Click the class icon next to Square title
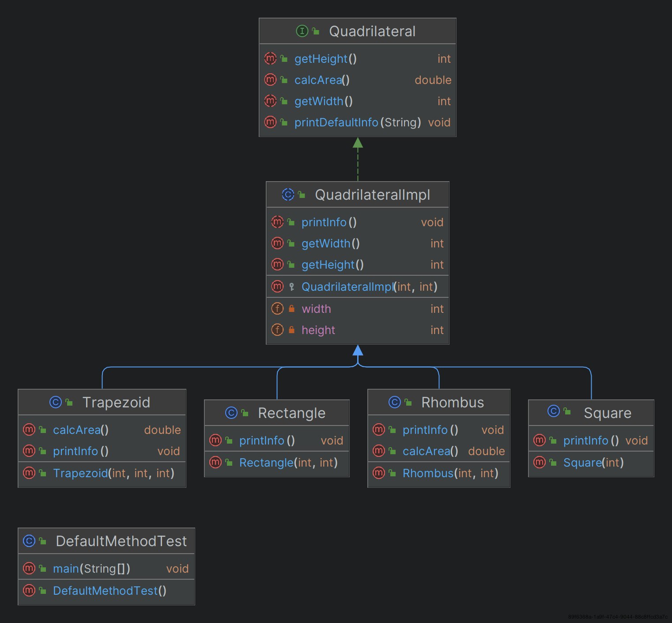 click(x=554, y=411)
